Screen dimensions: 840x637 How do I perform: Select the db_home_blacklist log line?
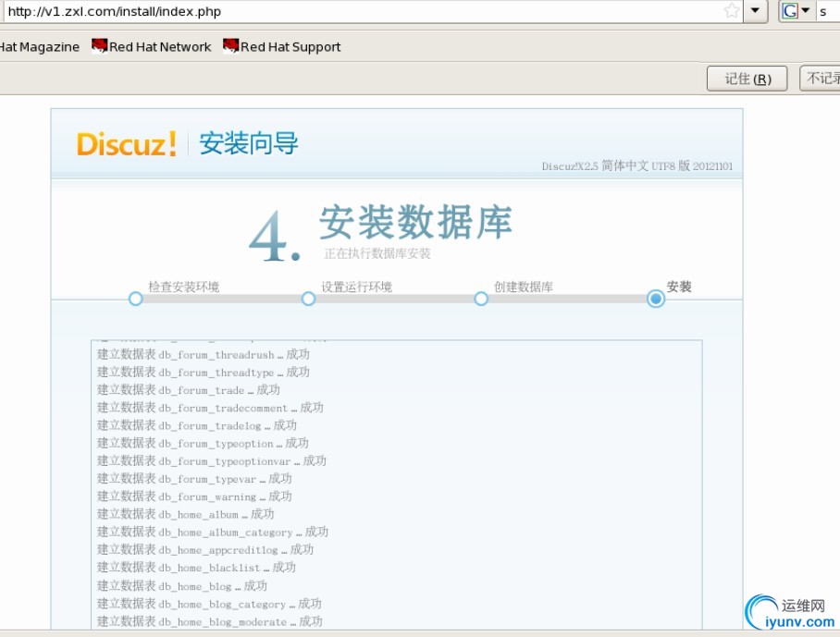click(196, 567)
